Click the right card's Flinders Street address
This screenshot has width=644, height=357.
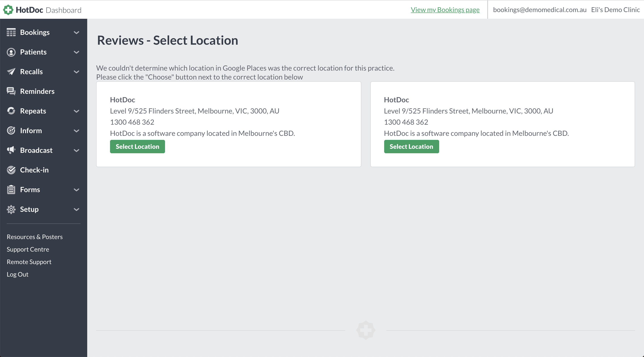468,111
